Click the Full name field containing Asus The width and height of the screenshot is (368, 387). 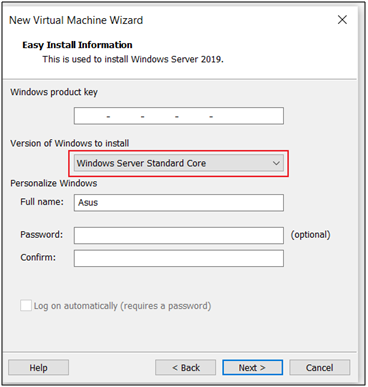pyautogui.click(x=179, y=203)
